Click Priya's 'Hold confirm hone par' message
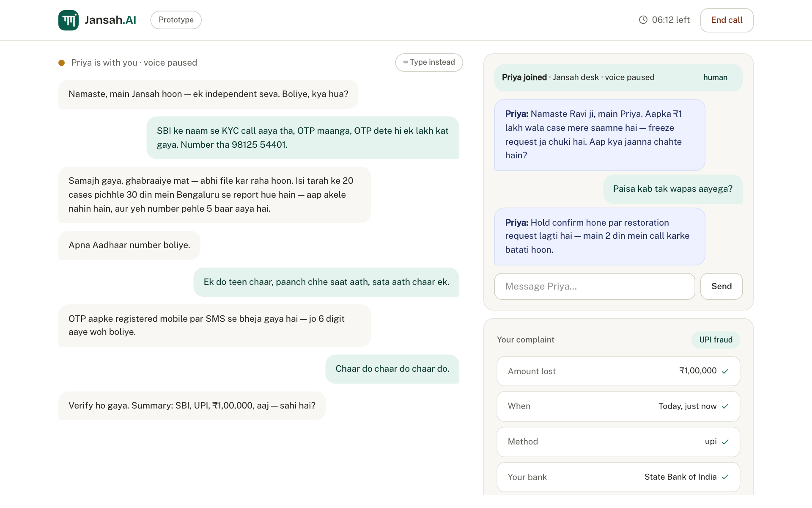The image size is (812, 508). tap(599, 236)
